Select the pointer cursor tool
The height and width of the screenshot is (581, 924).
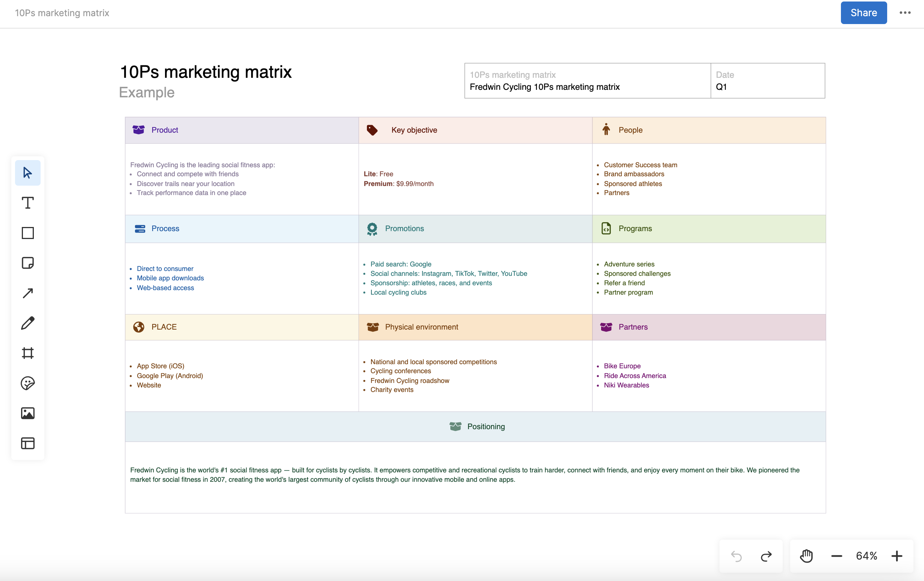(x=27, y=172)
